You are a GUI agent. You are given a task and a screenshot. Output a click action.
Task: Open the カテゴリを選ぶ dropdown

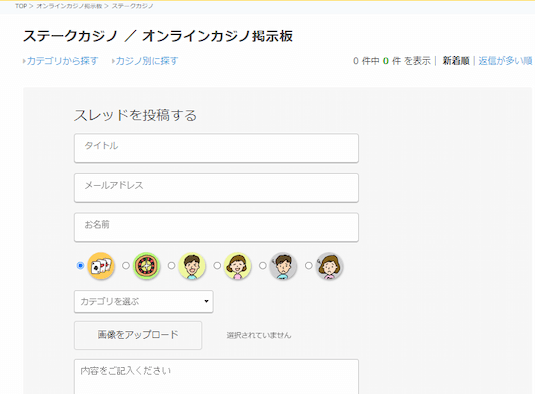(x=144, y=302)
